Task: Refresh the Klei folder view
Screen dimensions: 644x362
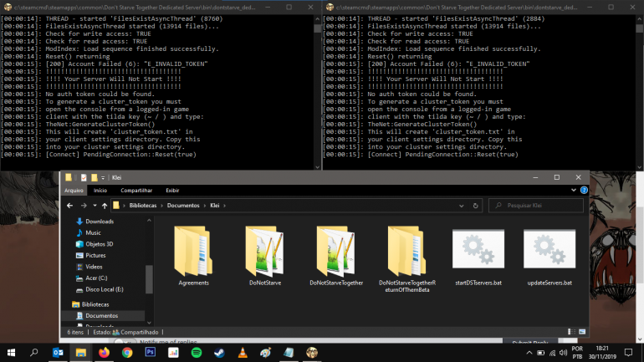Action: [x=476, y=206]
